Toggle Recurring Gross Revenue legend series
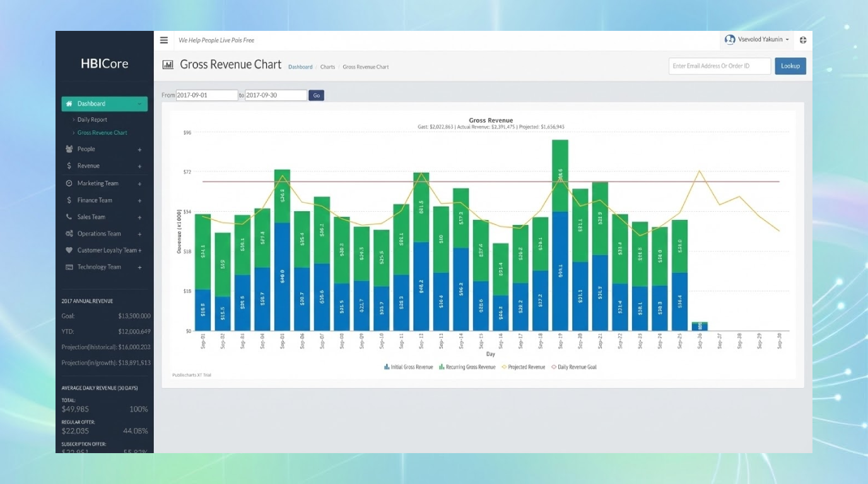The height and width of the screenshot is (484, 868). [467, 367]
